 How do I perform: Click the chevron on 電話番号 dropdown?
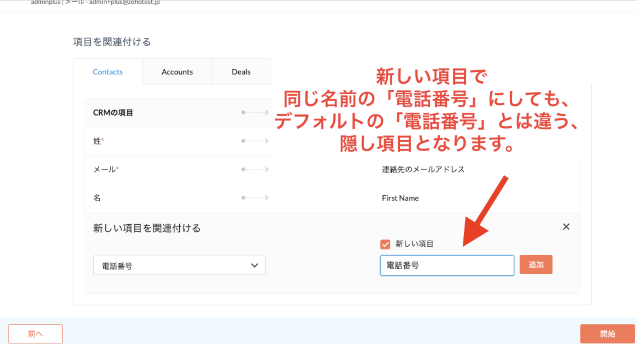pos(254,265)
